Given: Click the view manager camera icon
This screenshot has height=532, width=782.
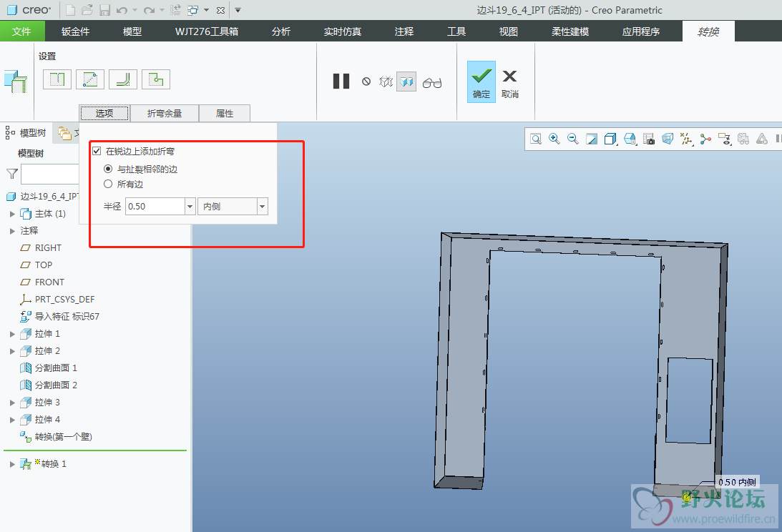Looking at the screenshot, I should pos(649,139).
